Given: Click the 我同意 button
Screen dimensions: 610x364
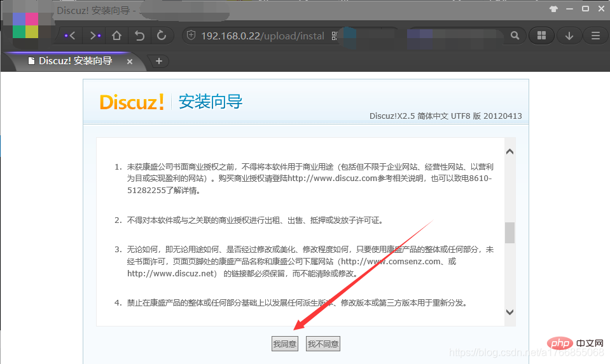Looking at the screenshot, I should point(285,344).
